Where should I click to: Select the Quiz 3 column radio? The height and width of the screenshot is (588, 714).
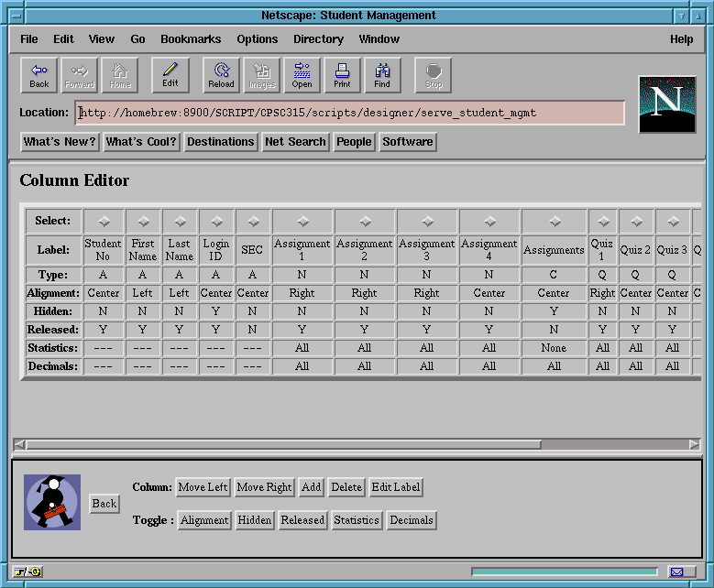pyautogui.click(x=673, y=221)
